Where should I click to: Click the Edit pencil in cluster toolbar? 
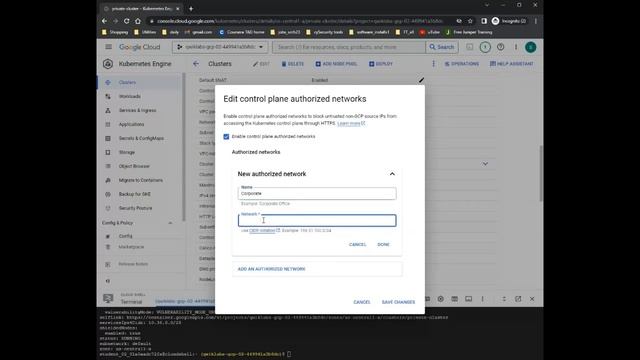click(x=261, y=64)
